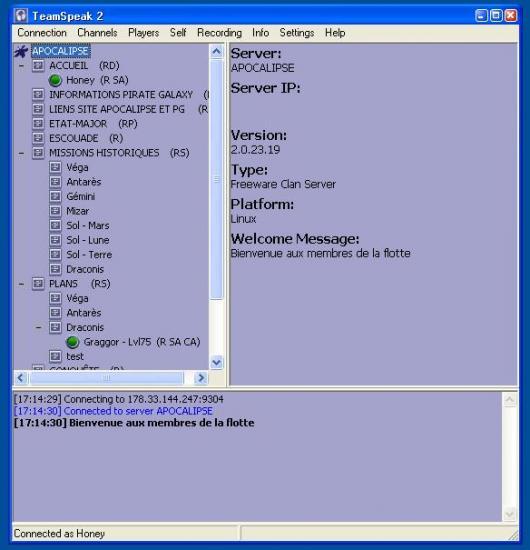Click the INFORMATIONS PIRATE GALAXY channel icon
Viewport: 530px width, 550px height.
tap(38, 95)
